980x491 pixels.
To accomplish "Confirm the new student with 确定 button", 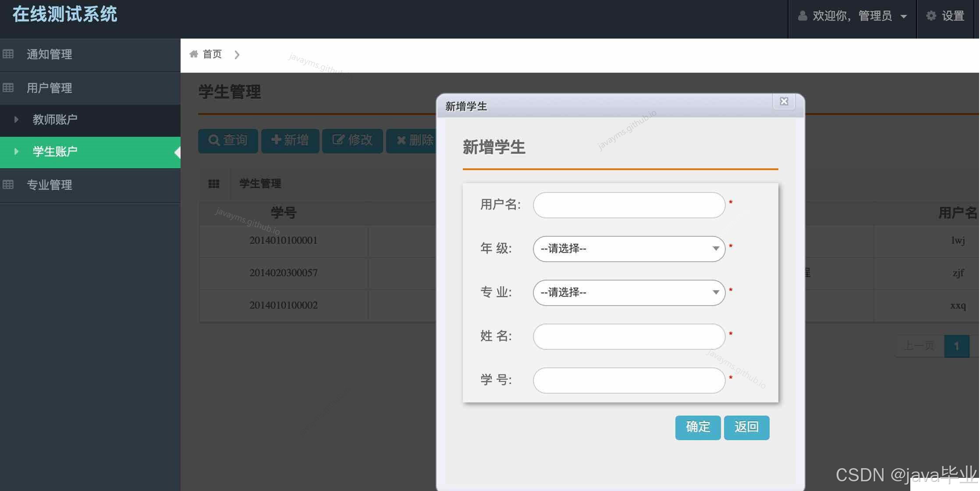I will 697,427.
